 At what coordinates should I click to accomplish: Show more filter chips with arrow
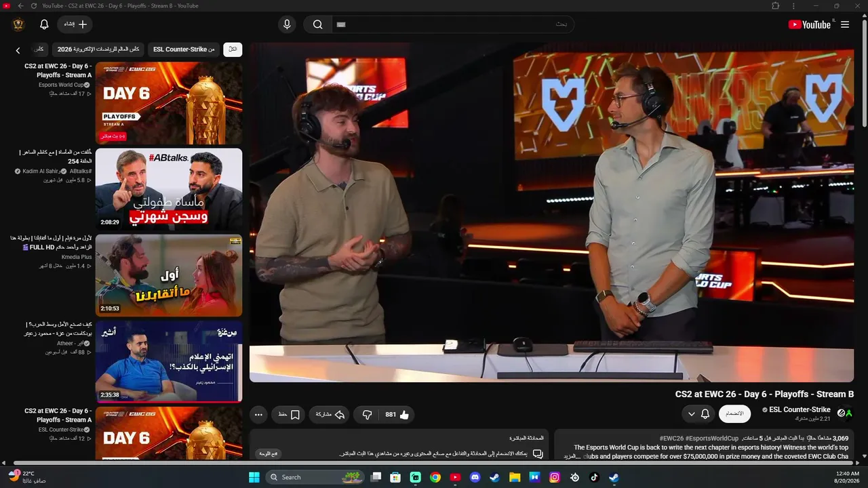pyautogui.click(x=18, y=50)
